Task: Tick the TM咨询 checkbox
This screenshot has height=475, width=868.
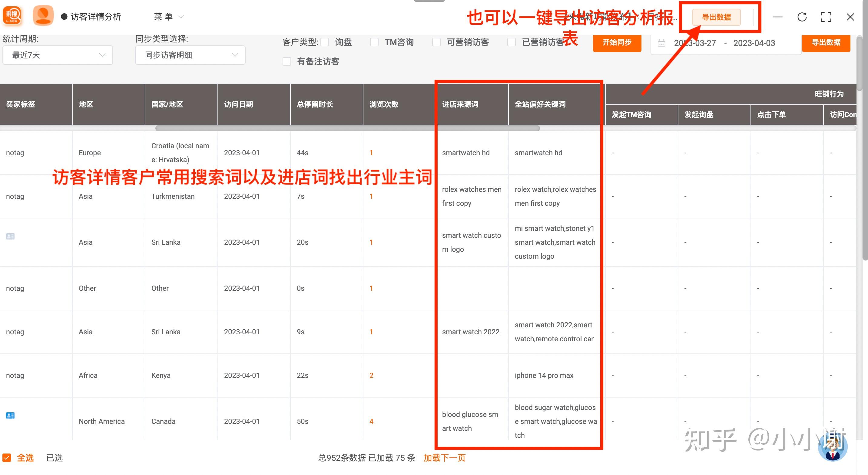Action: pyautogui.click(x=374, y=42)
